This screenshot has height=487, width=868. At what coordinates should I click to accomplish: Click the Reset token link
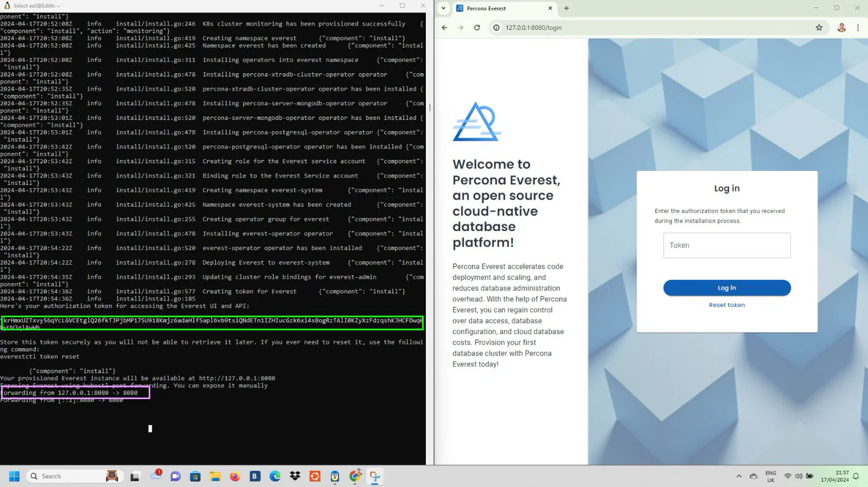727,305
